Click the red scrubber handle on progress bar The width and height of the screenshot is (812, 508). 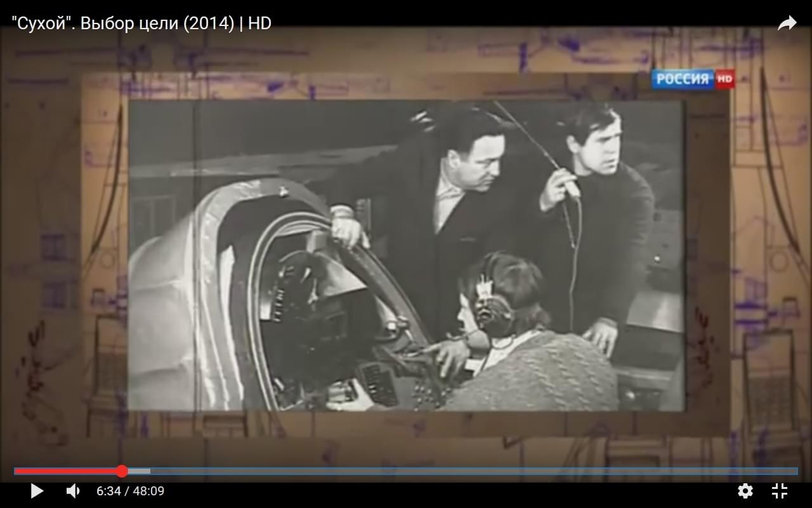122,471
